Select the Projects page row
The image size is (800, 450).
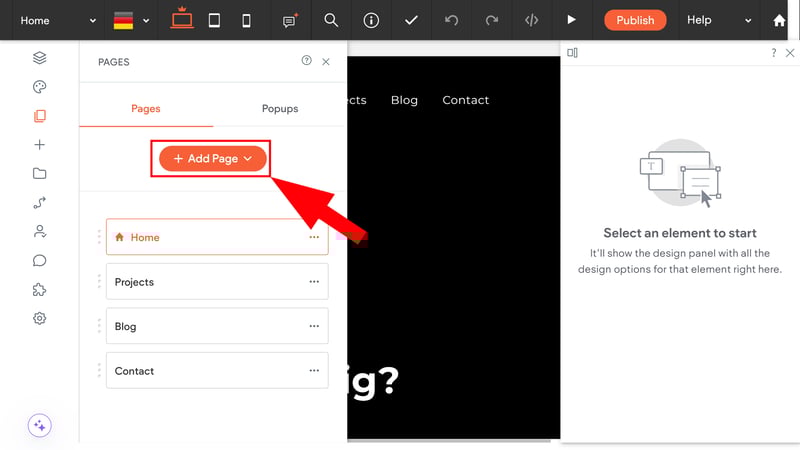pos(217,282)
